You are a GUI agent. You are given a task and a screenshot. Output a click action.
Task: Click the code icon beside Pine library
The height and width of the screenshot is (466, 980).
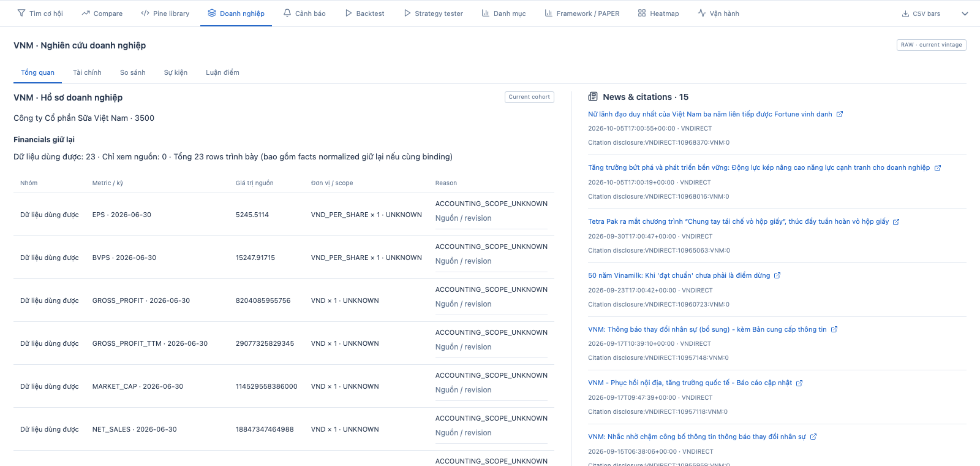pyautogui.click(x=145, y=13)
